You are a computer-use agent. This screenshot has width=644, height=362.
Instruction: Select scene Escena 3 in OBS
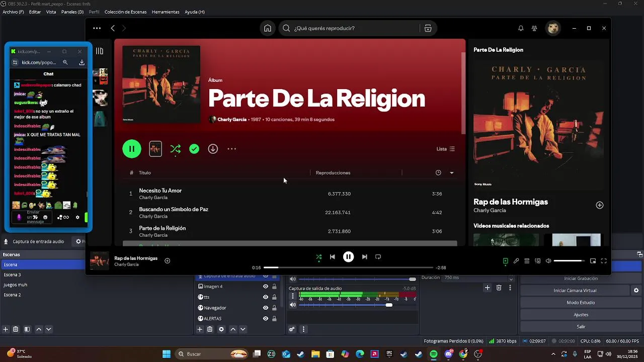(x=43, y=275)
